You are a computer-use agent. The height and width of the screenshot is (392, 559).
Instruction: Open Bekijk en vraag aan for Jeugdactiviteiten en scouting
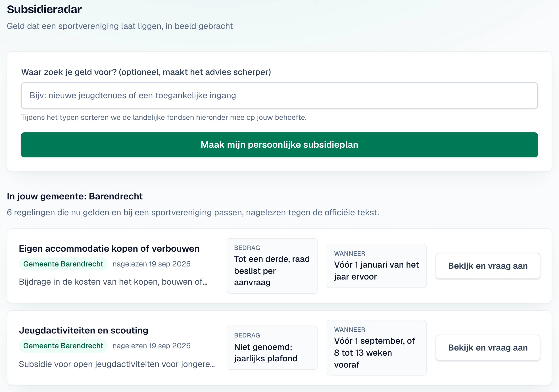(488, 348)
